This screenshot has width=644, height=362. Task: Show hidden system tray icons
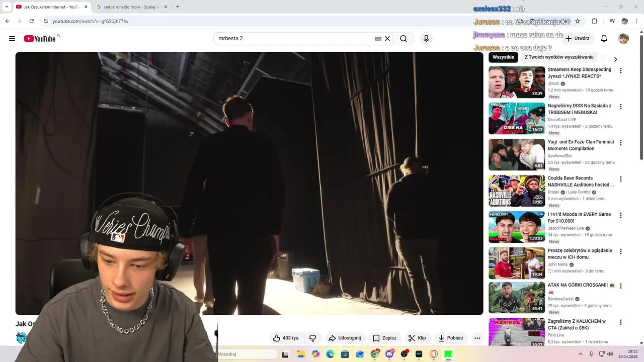click(x=580, y=354)
